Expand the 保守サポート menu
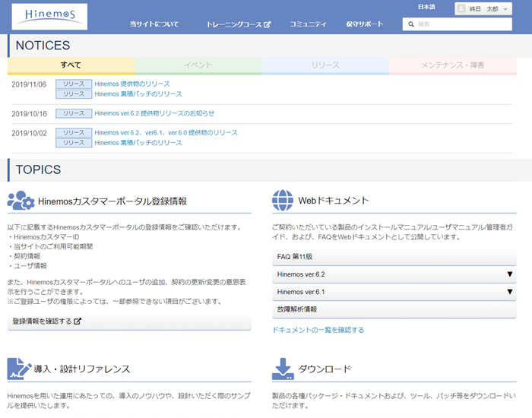The width and height of the screenshot is (532, 418). point(369,24)
